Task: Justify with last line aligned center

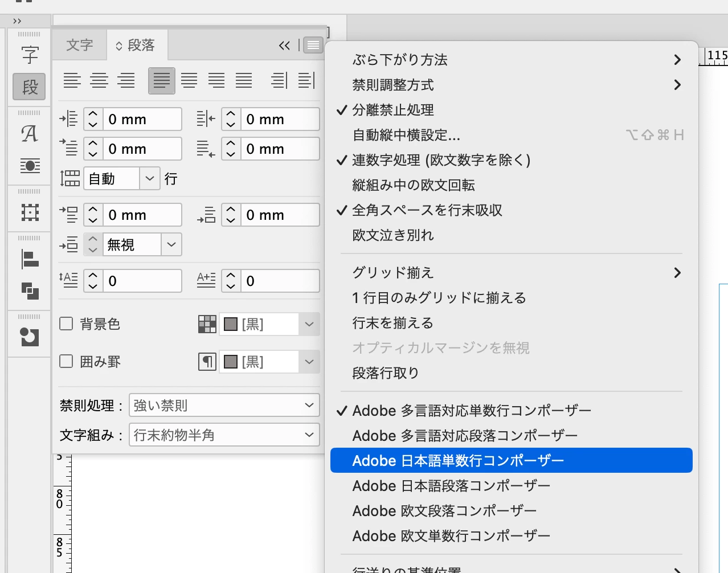Action: (x=189, y=80)
